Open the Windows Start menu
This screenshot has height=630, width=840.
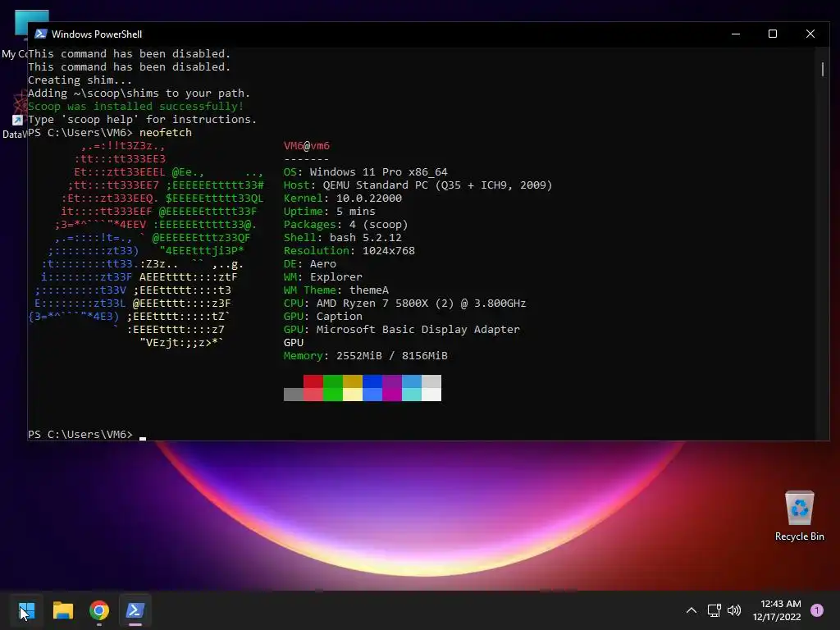26,610
